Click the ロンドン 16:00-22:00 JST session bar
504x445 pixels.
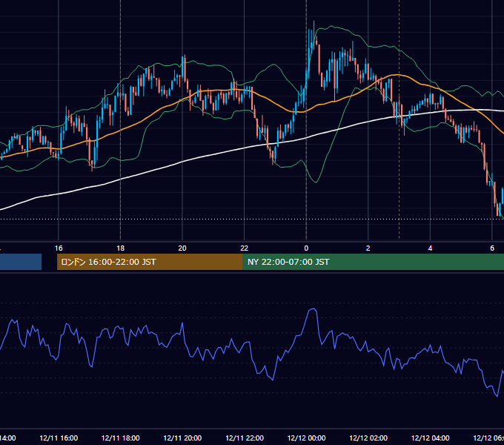(x=150, y=262)
